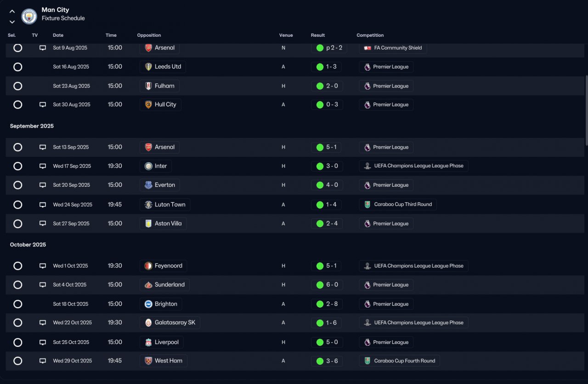Viewport: 588px width, 384px height.
Task: Click the Champions League icon on the Inter row
Action: (367, 166)
